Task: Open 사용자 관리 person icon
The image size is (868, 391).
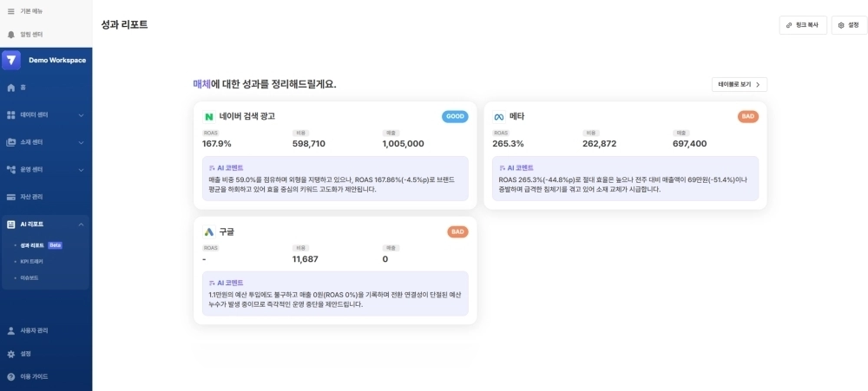Action: point(10,330)
